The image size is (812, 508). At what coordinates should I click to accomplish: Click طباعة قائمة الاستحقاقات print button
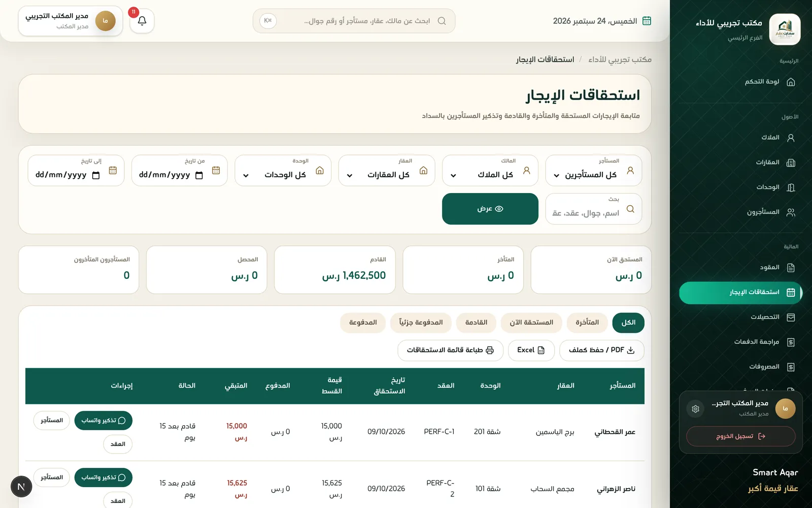coord(450,351)
